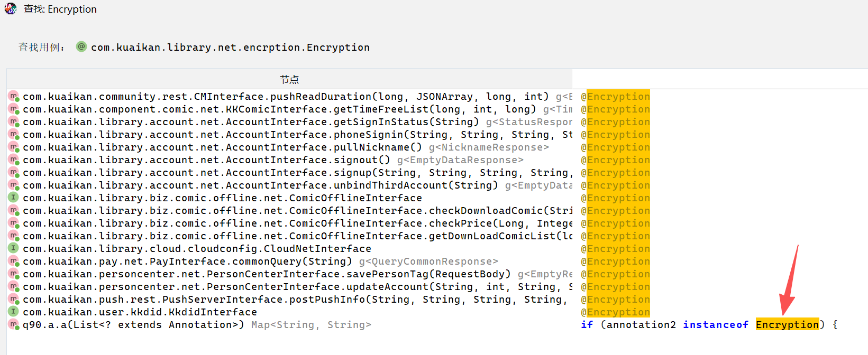The image size is (868, 355).
Task: Click the com.kuaikan.library.net.encrption.Encryption class label
Action: tap(230, 48)
